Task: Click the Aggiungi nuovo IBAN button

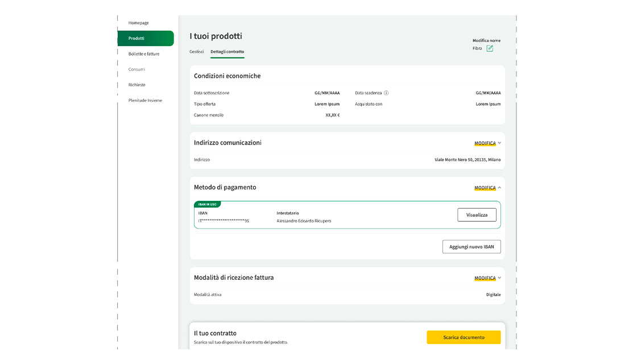Action: 471,246
